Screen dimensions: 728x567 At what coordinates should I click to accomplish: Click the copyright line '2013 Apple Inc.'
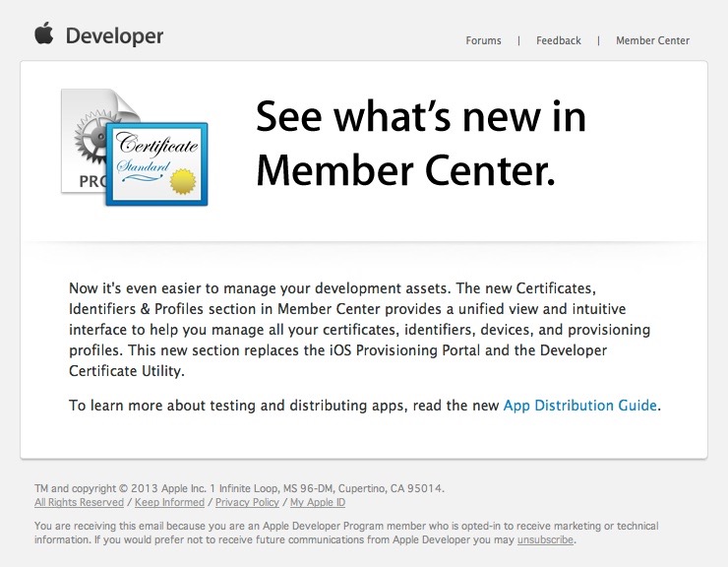[239, 488]
